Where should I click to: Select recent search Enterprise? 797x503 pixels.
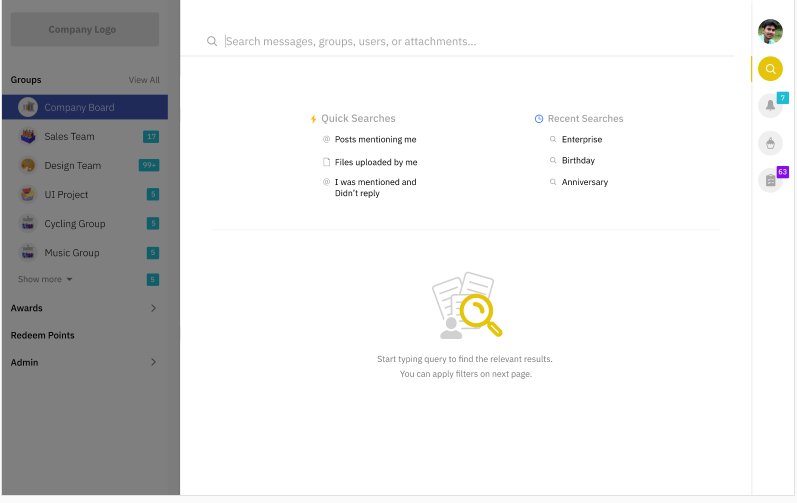tap(581, 139)
